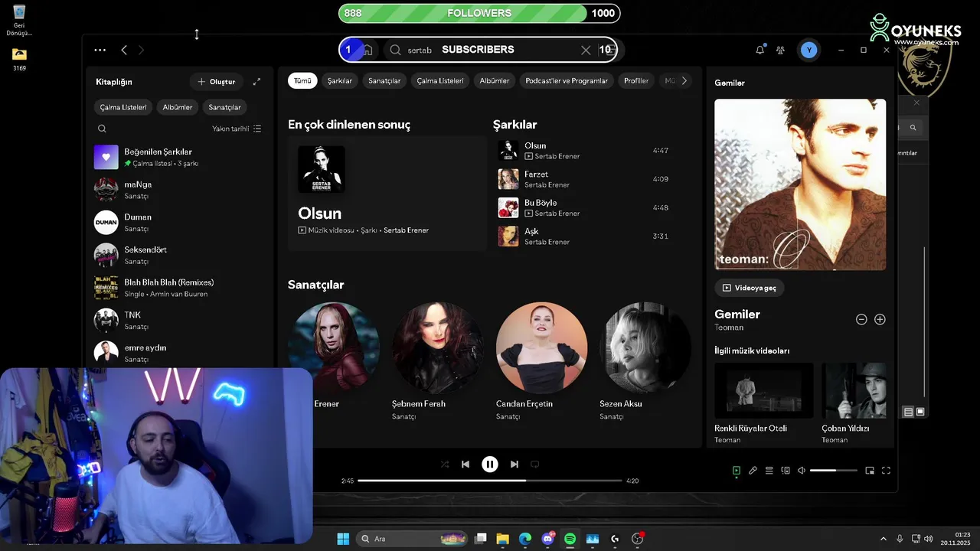The image size is (980, 551).
Task: Select Podcast'ler ve Programlar tab
Action: click(x=567, y=80)
